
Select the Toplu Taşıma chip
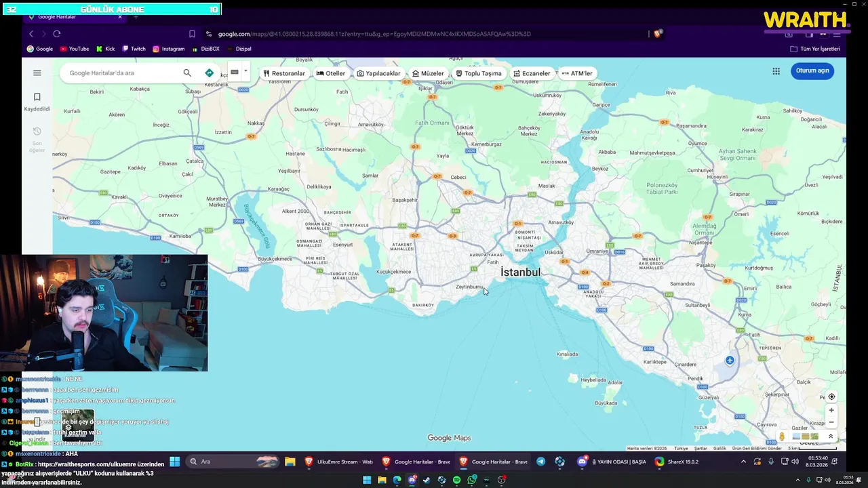(479, 73)
